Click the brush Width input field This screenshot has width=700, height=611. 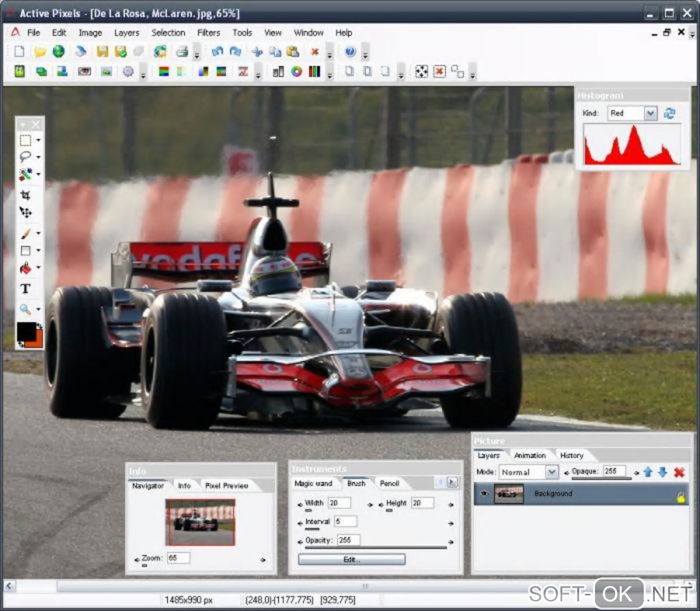[339, 503]
